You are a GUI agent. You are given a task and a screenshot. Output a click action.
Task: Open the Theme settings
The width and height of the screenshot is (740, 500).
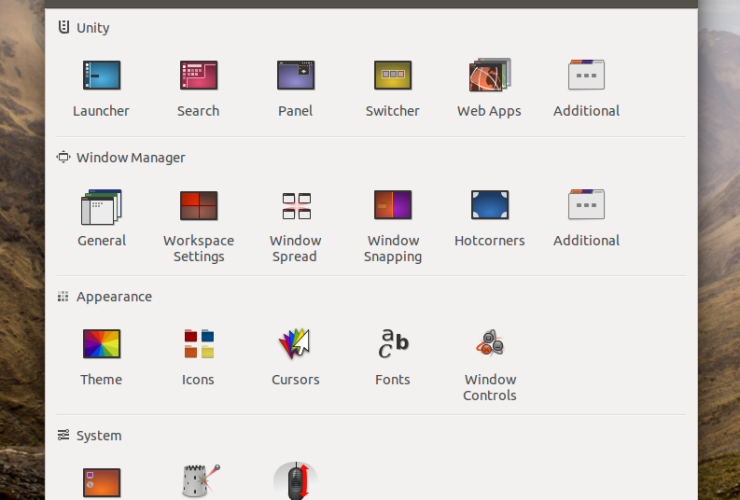(101, 345)
